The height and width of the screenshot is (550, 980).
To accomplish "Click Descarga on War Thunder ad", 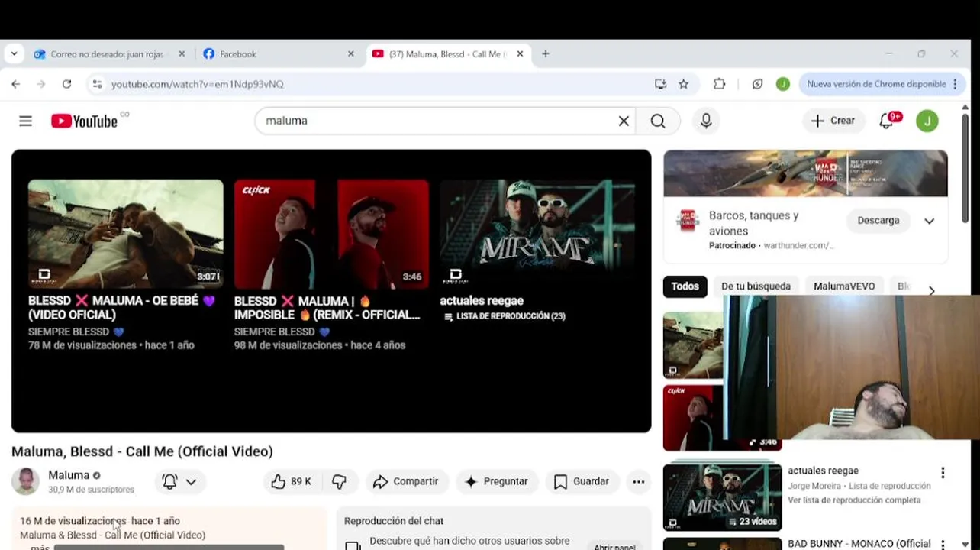I will click(x=878, y=220).
